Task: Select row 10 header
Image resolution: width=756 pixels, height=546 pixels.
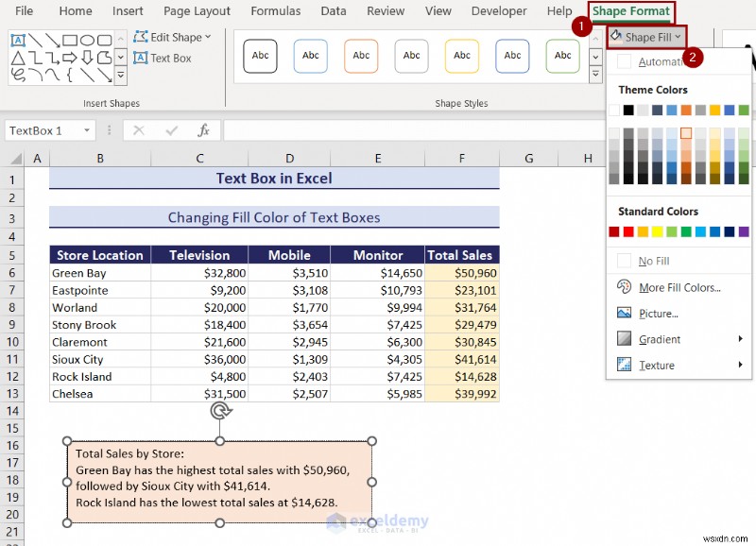Action: tap(12, 342)
